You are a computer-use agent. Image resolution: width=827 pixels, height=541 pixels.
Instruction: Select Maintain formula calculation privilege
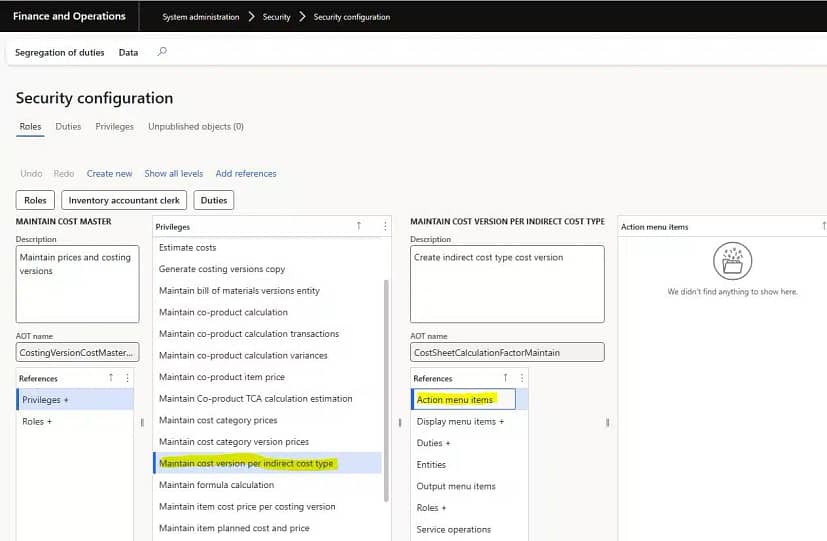tap(267, 485)
